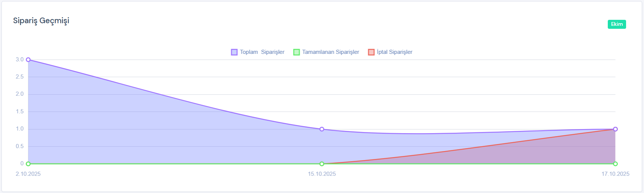Hide the Tamamlanan Siparişler series via its label
644x193 pixels.
click(x=330, y=52)
